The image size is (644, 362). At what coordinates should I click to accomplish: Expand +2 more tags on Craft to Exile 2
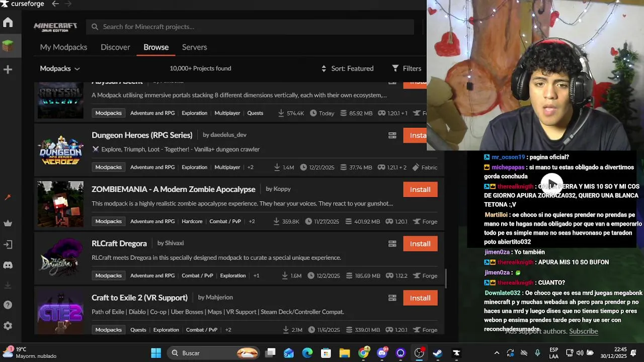pyautogui.click(x=228, y=330)
